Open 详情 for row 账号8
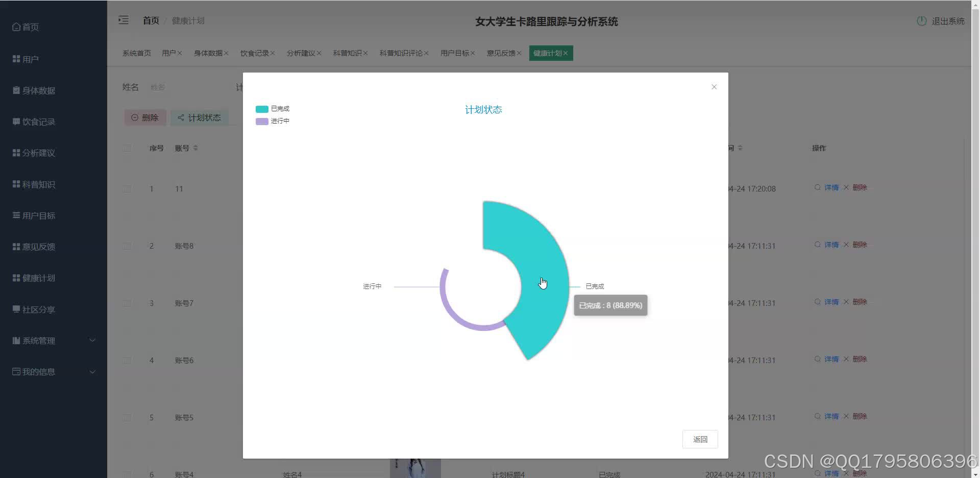 [x=827, y=245]
